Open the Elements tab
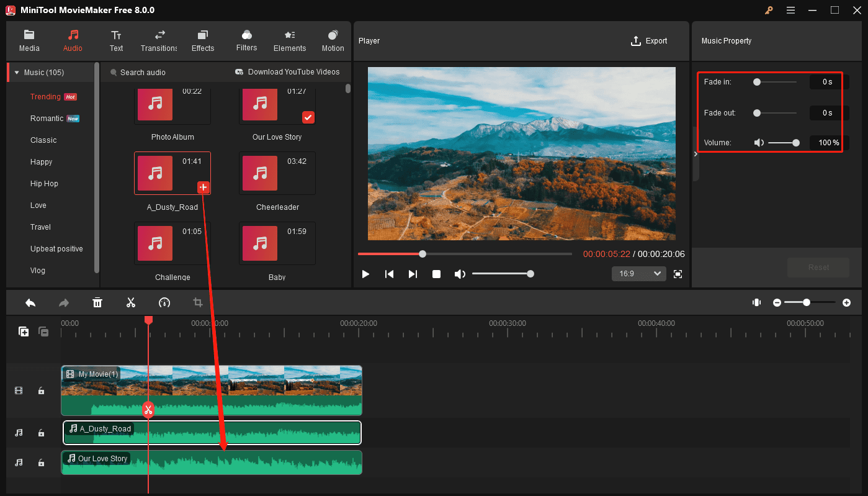Screen dimensions: 868x496 point(290,41)
